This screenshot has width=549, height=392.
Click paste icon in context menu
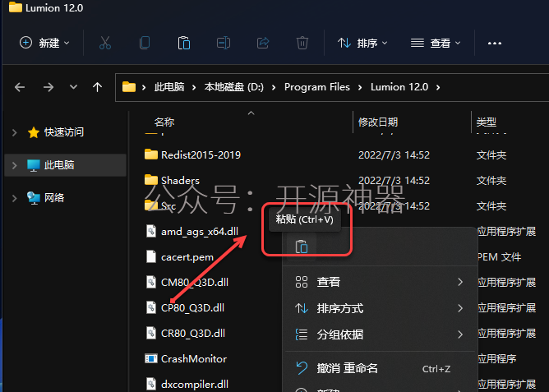tap(301, 247)
